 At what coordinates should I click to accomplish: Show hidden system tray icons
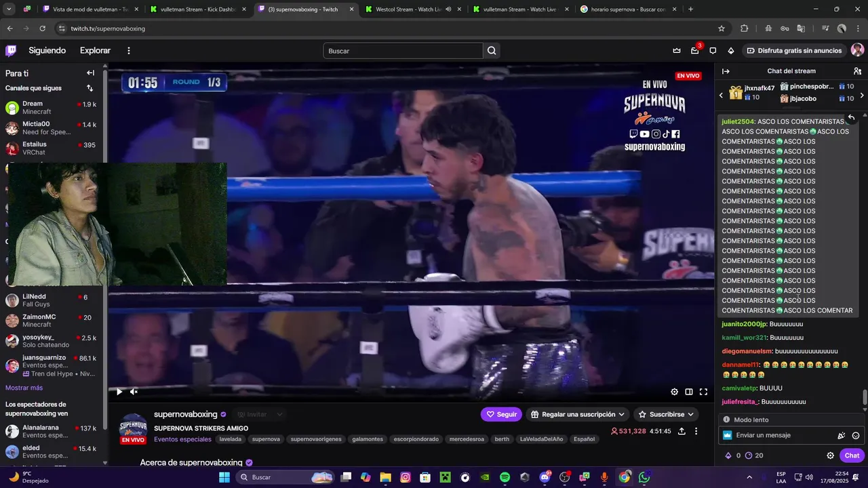pyautogui.click(x=749, y=477)
